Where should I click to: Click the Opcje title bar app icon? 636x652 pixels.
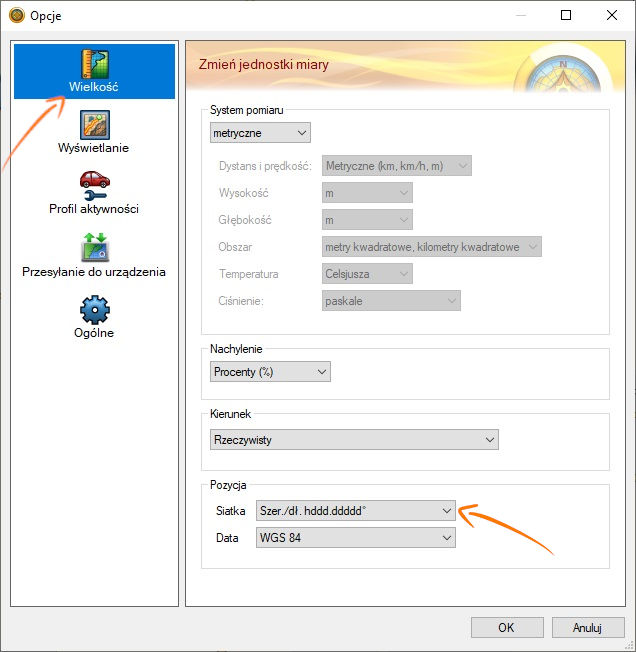tap(16, 16)
